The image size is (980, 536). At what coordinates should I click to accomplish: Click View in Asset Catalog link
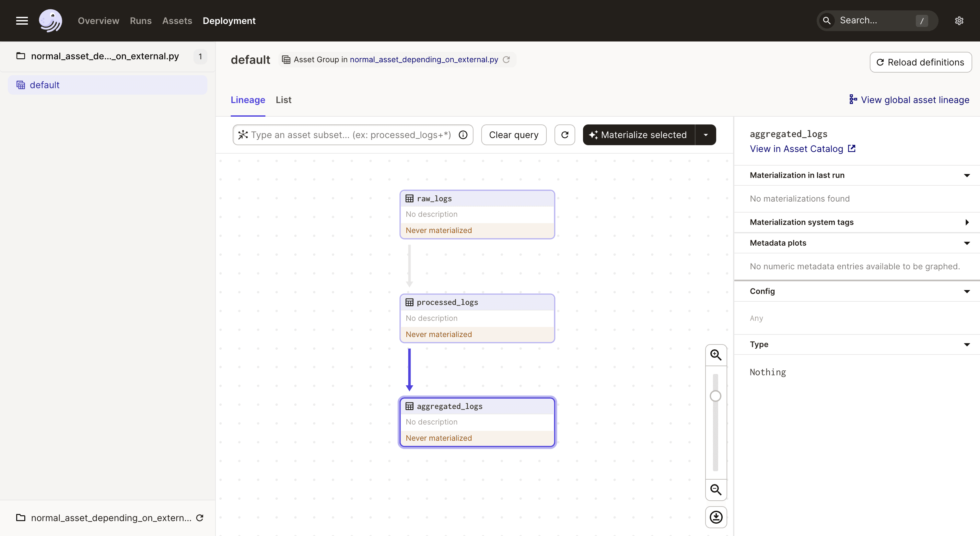802,148
